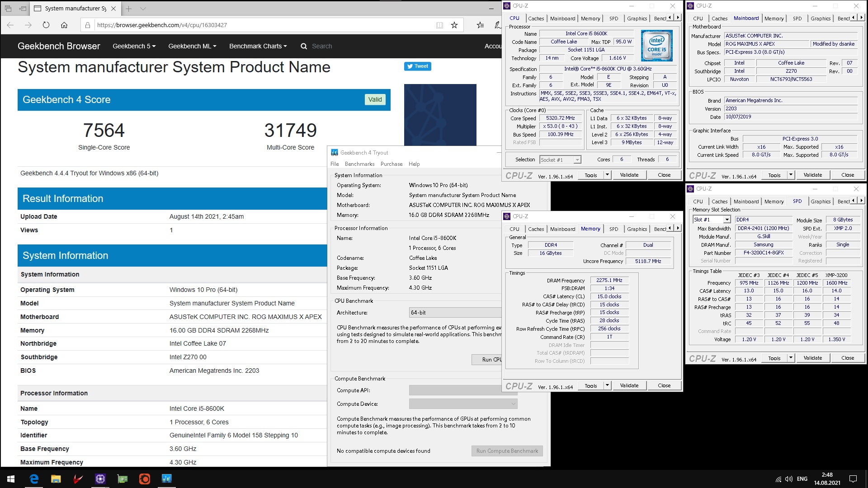Show tabs you've set aside
This screenshot has width=868, height=488.
[x=9, y=8]
